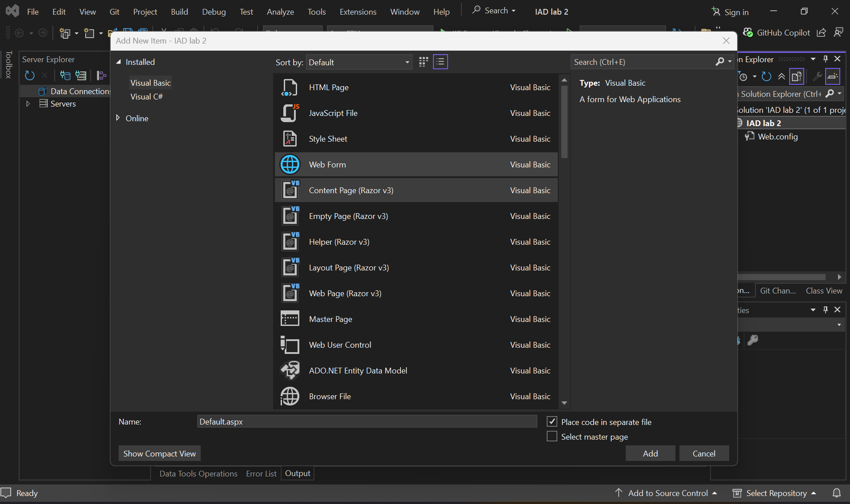This screenshot has width=850, height=504.
Task: Click the Style Sheet template icon
Action: pyautogui.click(x=290, y=139)
